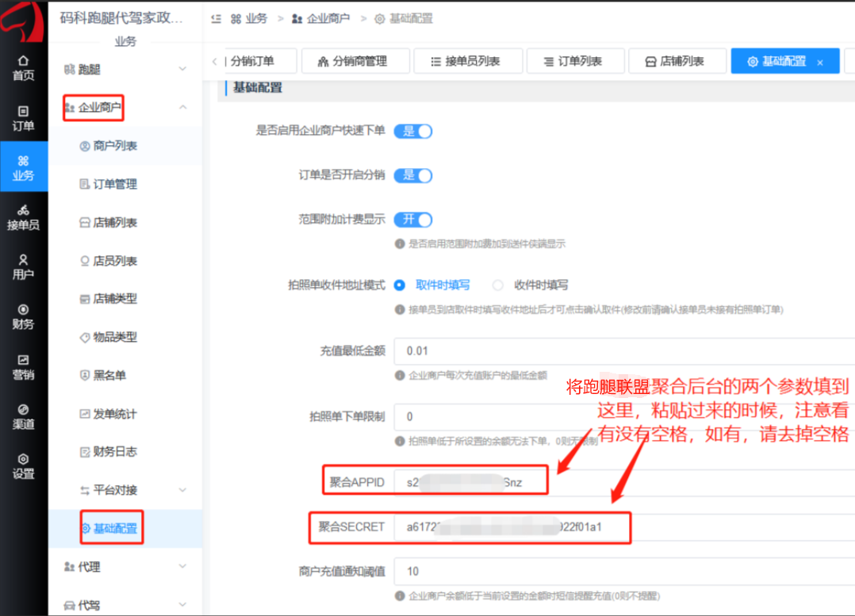Click the 商户充值通知阈值 input field
The image size is (855, 616).
624,572
